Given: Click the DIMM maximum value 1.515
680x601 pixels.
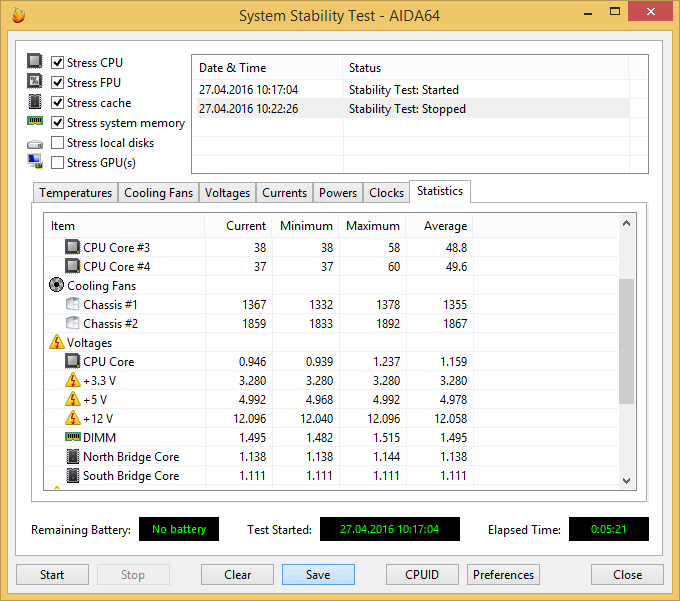Looking at the screenshot, I should click(x=386, y=438).
